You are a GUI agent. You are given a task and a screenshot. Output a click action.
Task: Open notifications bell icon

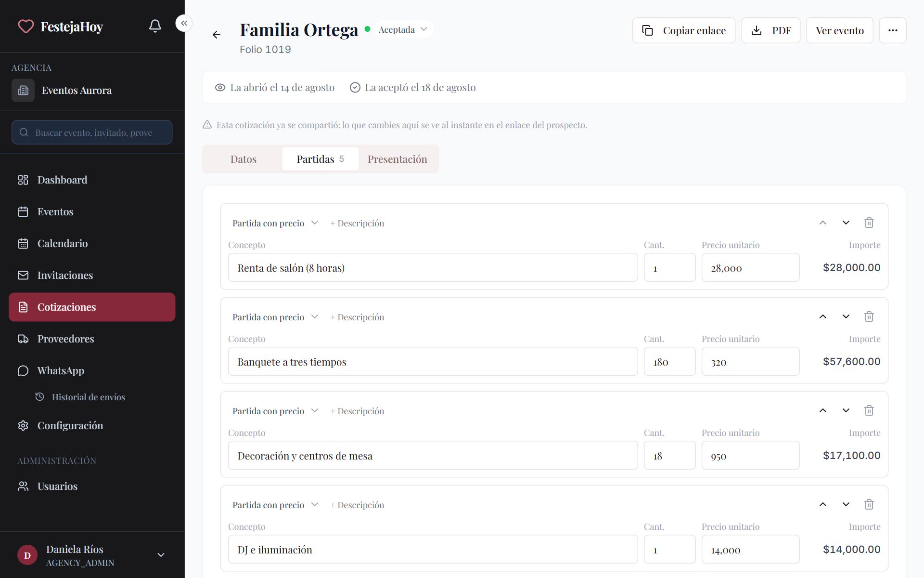pyautogui.click(x=155, y=26)
